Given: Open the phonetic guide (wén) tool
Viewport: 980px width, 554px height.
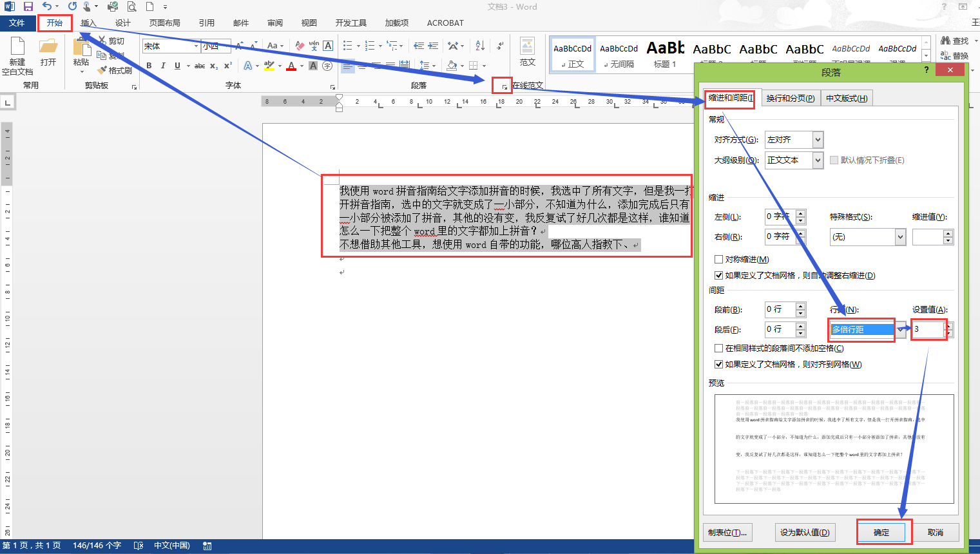Looking at the screenshot, I should (314, 46).
